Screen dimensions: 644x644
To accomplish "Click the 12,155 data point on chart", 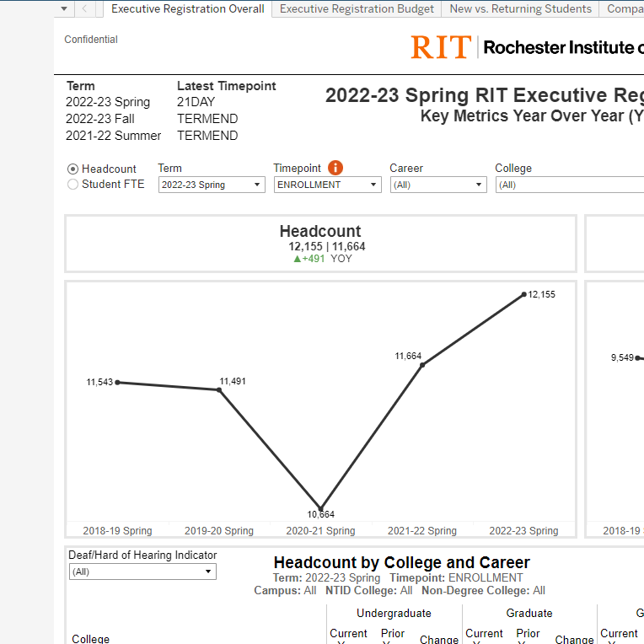I will pos(524,294).
